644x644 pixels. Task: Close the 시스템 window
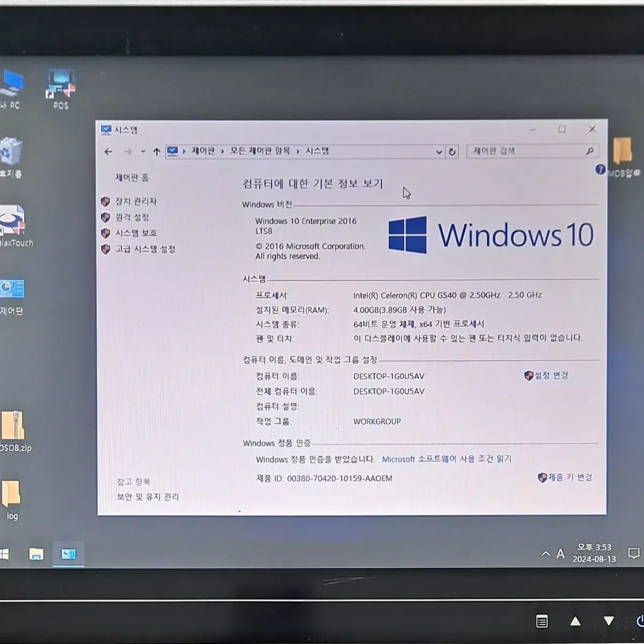592,129
